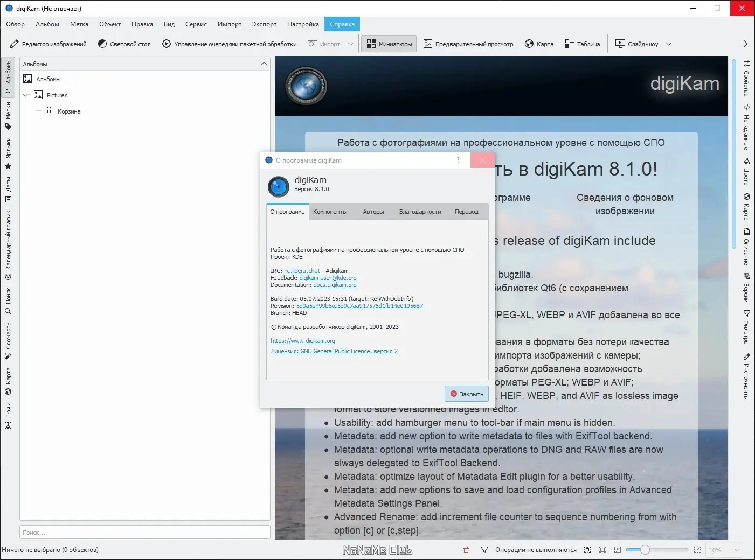This screenshot has width=755, height=560.
Task: Open the Сервис menu
Action: 196,24
